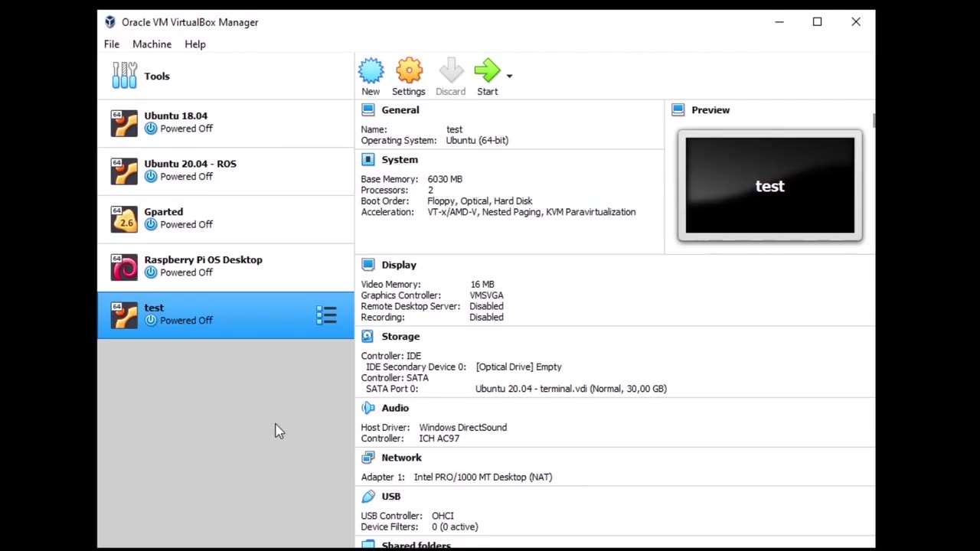Click the Display section monitor icon
The height and width of the screenshot is (551, 980).
[x=368, y=265]
